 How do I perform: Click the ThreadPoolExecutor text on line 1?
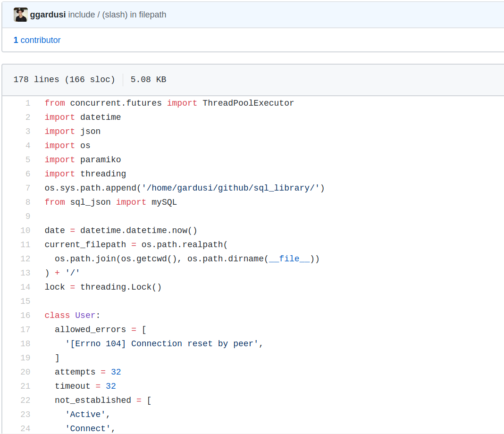point(248,103)
